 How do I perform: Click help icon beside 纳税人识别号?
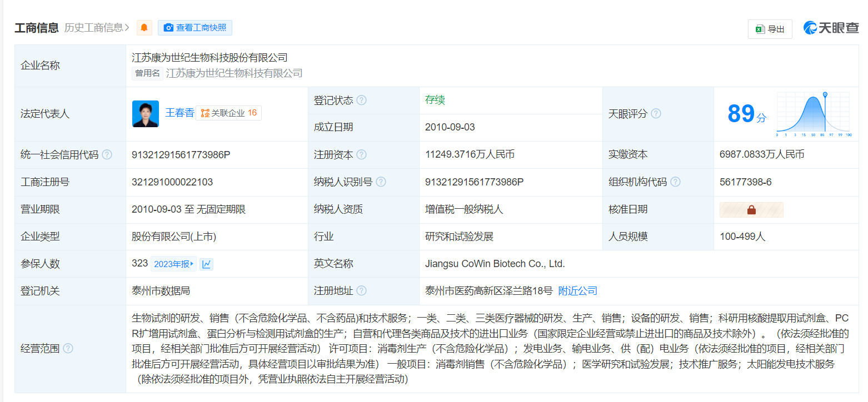[381, 182]
